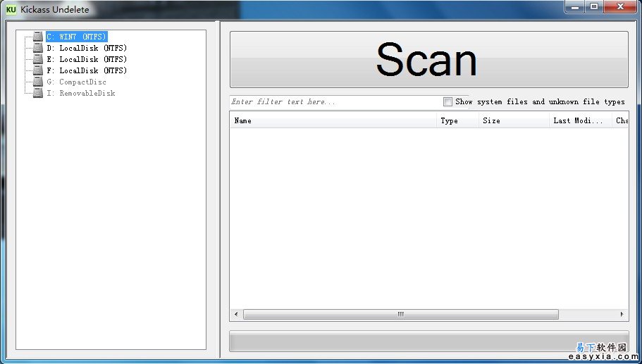Select the D: LocalDisk (NTFS) drive

[87, 48]
